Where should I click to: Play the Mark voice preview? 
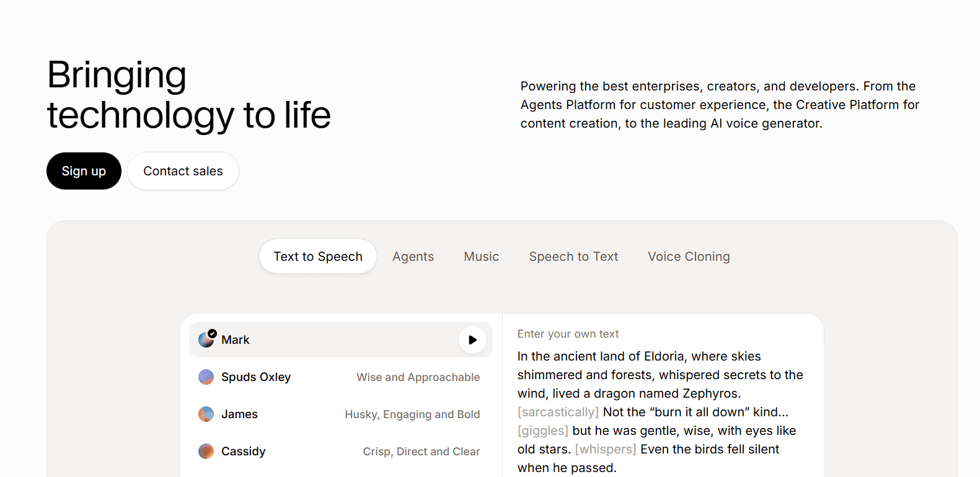(472, 340)
